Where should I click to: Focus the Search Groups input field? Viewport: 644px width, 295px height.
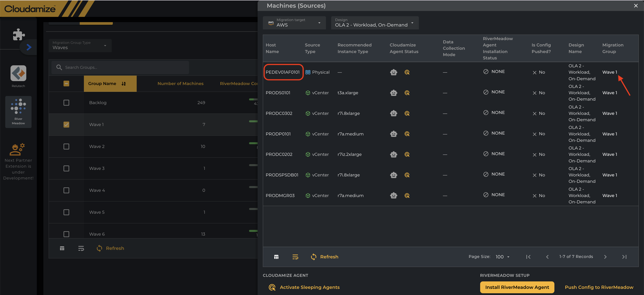[x=120, y=67]
